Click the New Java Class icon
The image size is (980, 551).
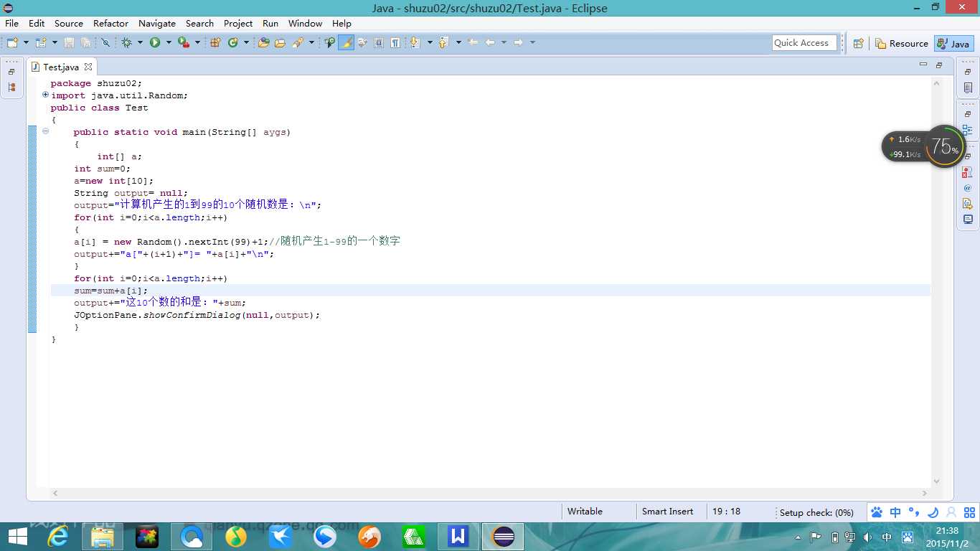pos(232,42)
